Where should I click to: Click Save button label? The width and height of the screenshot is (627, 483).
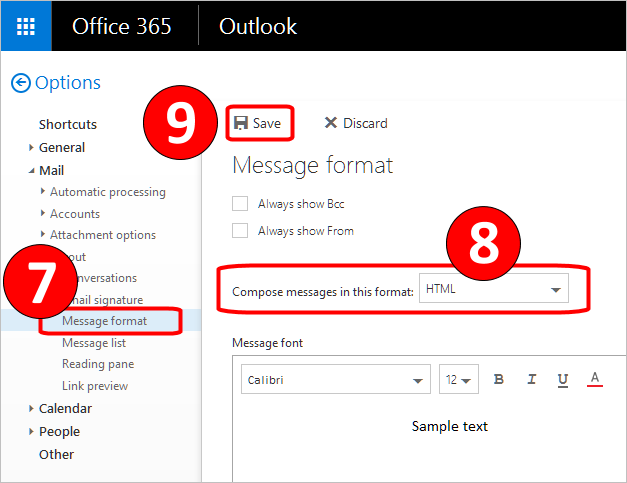pyautogui.click(x=267, y=123)
